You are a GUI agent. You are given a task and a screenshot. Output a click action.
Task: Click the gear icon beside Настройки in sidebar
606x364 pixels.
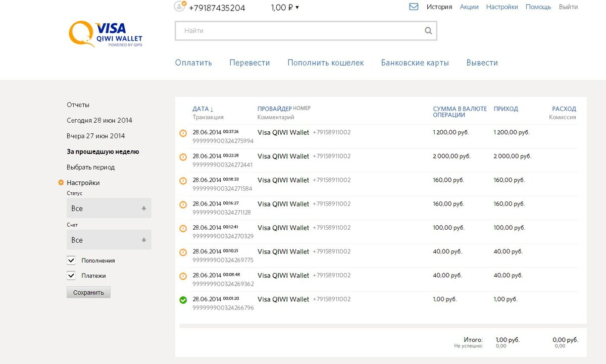pyautogui.click(x=61, y=183)
